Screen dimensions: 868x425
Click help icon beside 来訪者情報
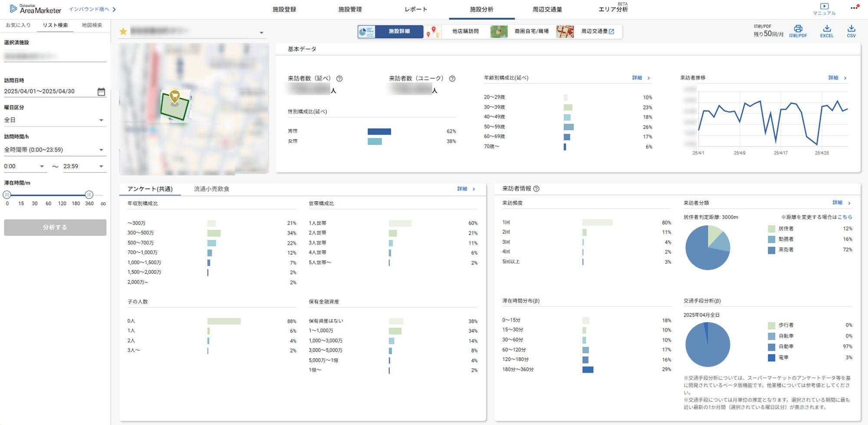[536, 189]
